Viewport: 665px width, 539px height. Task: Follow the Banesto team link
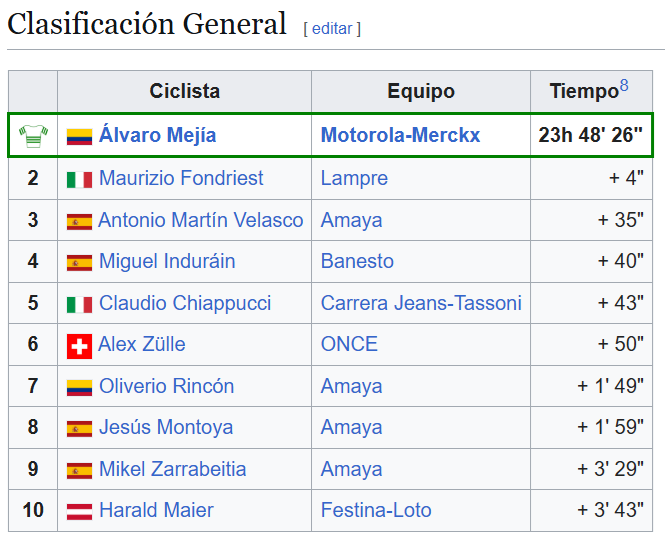tap(357, 261)
